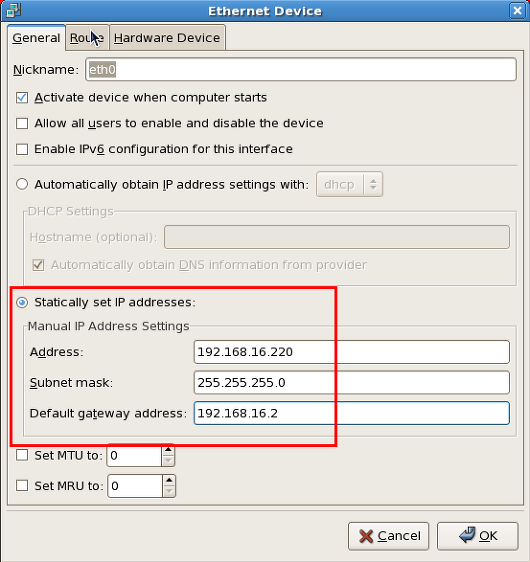This screenshot has height=562, width=530.
Task: Decrease MTU with the down arrow
Action: click(x=168, y=461)
